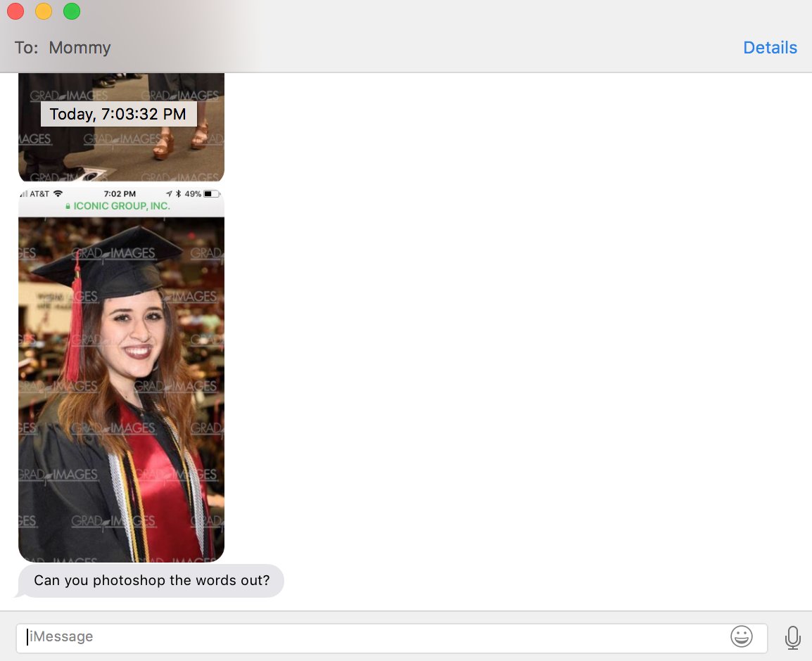The width and height of the screenshot is (812, 661).
Task: Click the 'Today, 7:03:32 PM' timestamp
Action: tap(119, 114)
